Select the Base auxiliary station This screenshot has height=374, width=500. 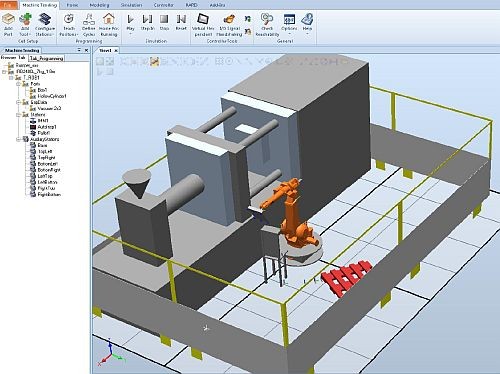(x=42, y=145)
